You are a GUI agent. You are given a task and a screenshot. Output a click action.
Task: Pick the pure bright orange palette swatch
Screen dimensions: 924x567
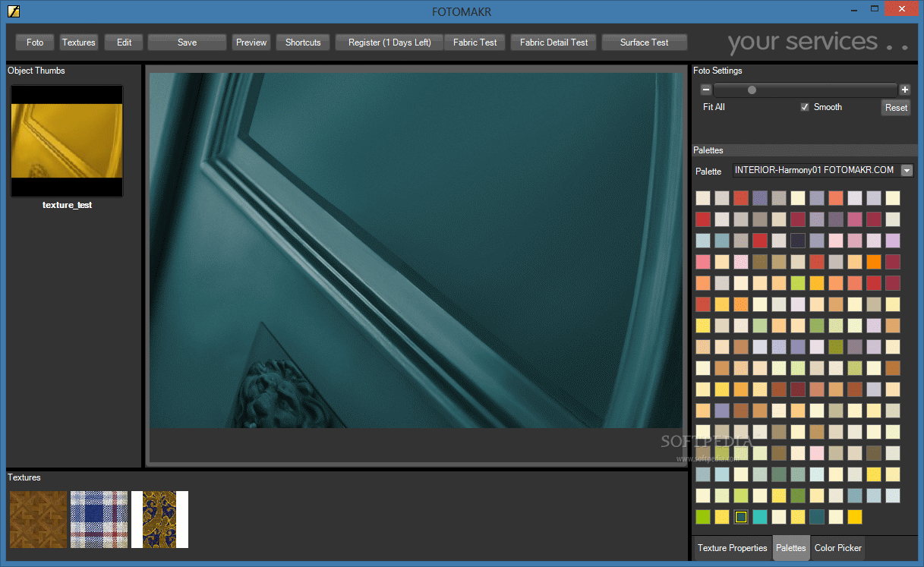(874, 262)
